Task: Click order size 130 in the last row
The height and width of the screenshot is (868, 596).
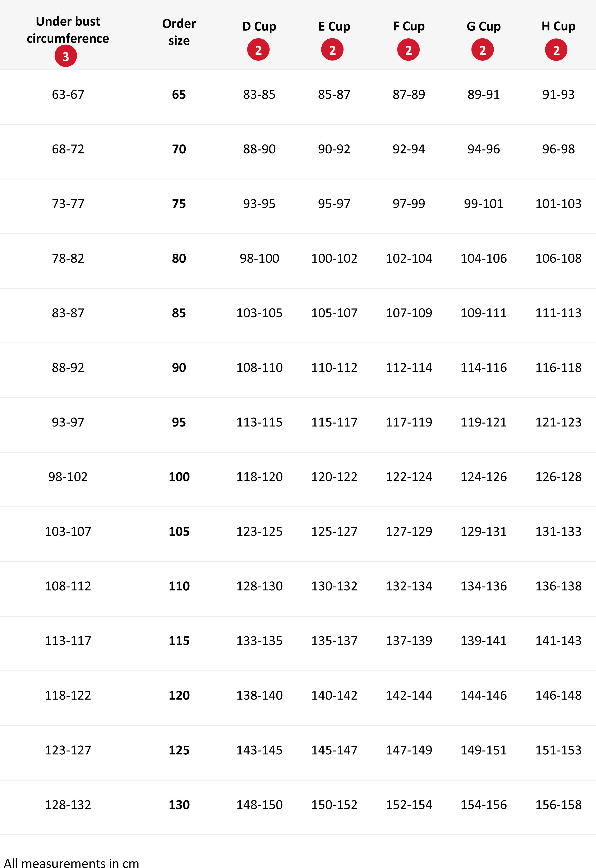Action: pyautogui.click(x=179, y=805)
